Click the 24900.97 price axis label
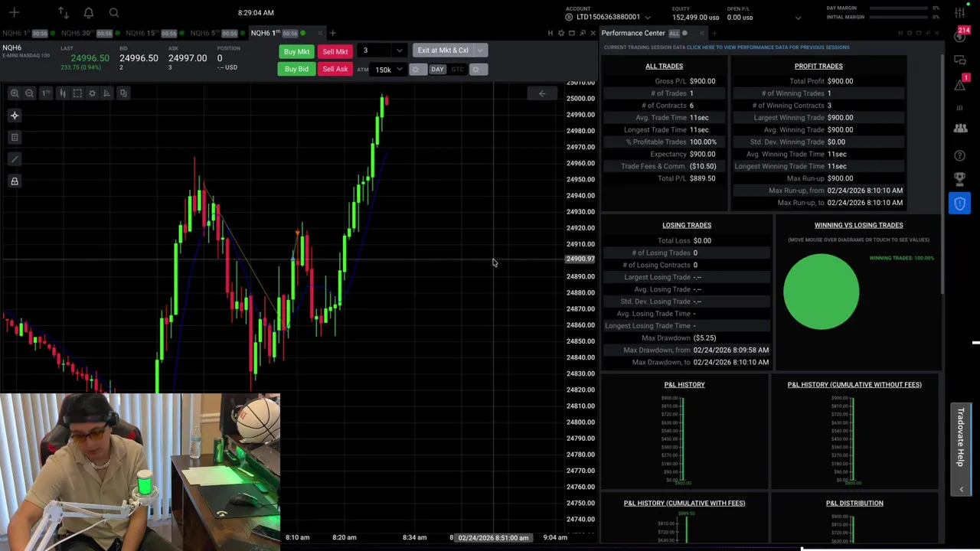This screenshot has height=551, width=980. (580, 259)
